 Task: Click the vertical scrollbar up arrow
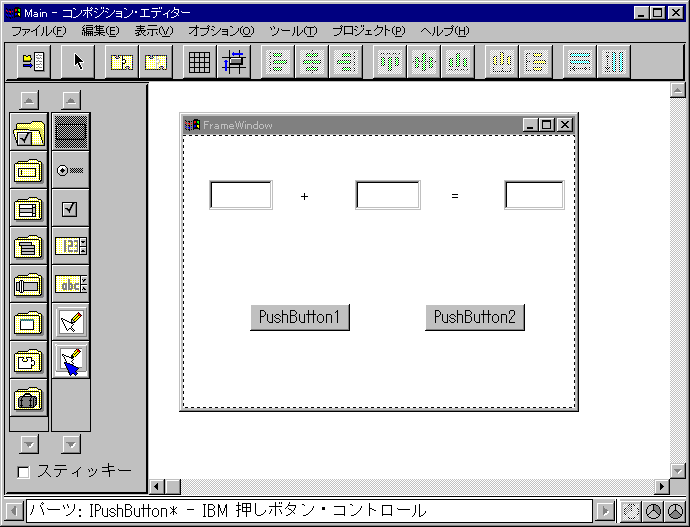tap(678, 90)
